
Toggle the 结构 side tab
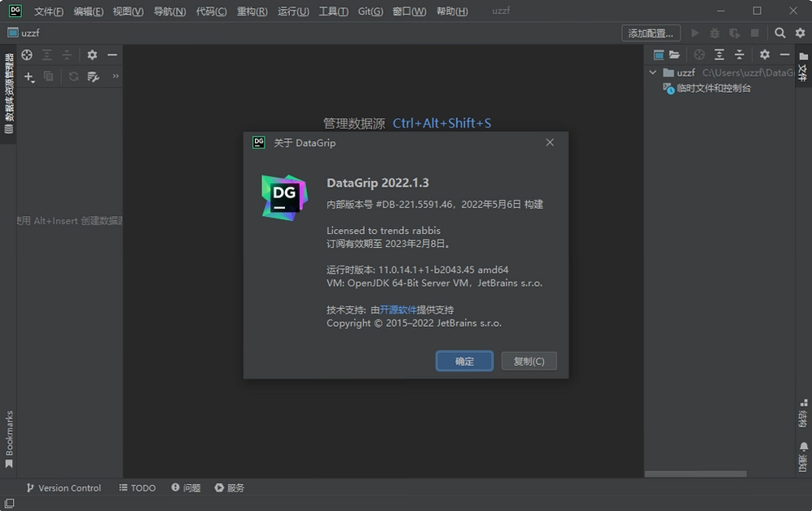pos(803,413)
